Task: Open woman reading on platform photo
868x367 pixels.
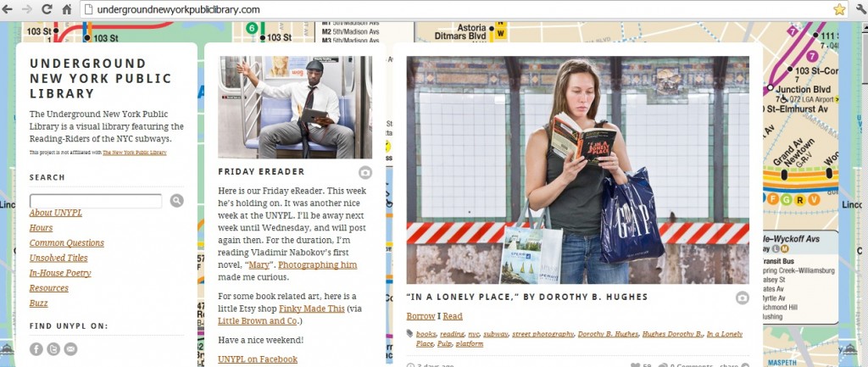Action: pyautogui.click(x=578, y=170)
